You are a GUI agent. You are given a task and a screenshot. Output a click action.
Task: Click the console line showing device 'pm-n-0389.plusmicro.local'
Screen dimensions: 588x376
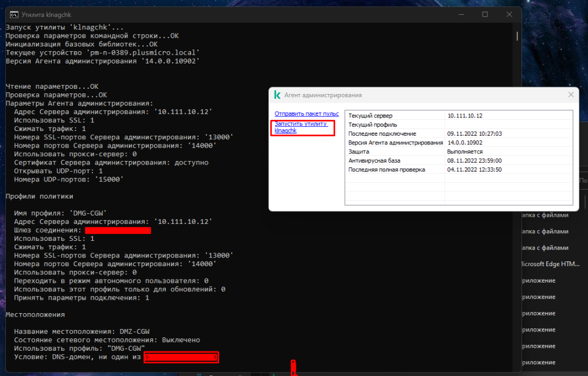(103, 53)
